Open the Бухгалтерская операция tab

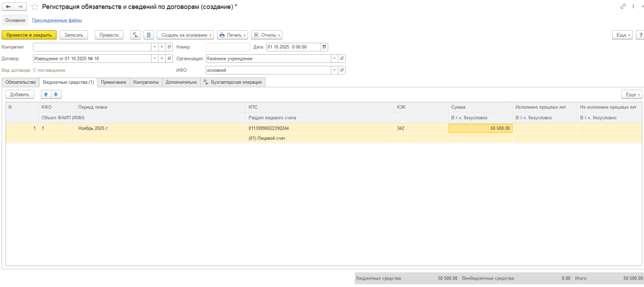pos(233,82)
